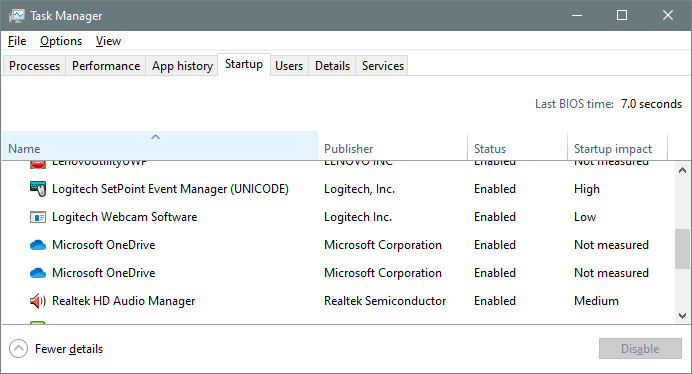Switch to the Users tab
692x374 pixels.
click(x=289, y=66)
